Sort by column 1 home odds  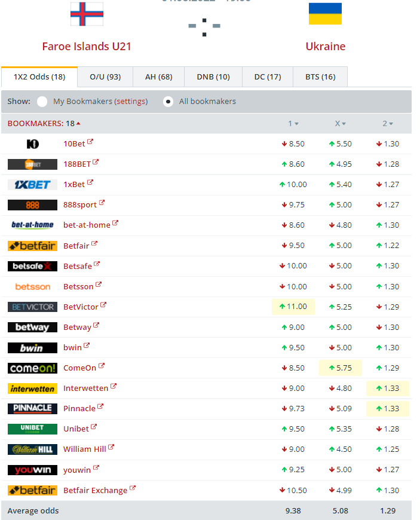pos(293,124)
